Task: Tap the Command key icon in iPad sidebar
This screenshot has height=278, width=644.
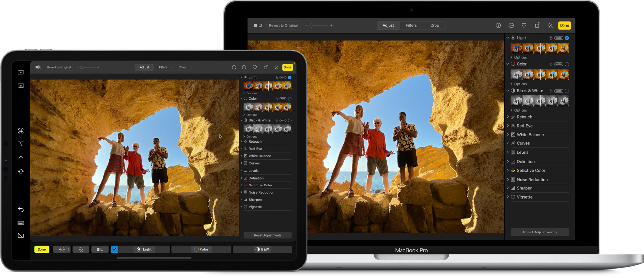Action: (x=21, y=131)
